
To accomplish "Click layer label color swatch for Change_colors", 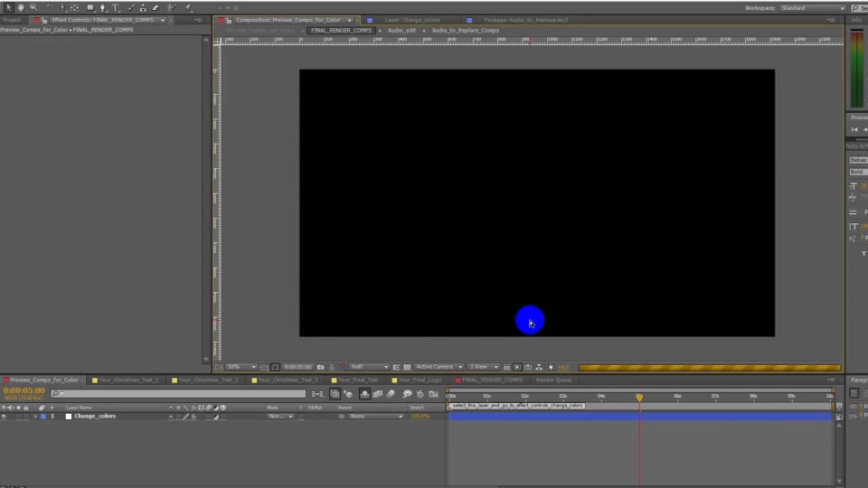I will 43,417.
